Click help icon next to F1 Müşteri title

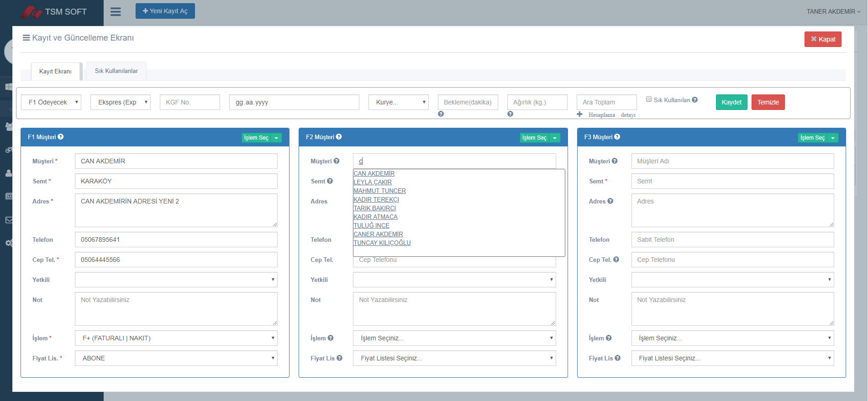[x=61, y=137]
